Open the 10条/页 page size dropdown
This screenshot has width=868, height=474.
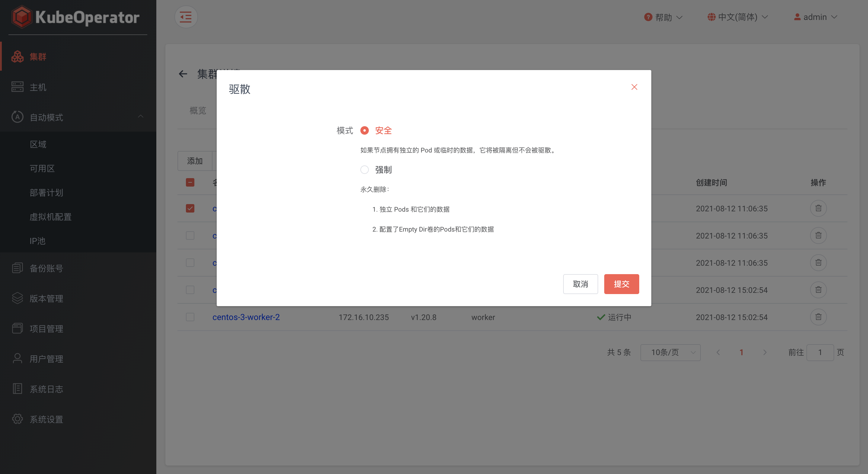(670, 352)
